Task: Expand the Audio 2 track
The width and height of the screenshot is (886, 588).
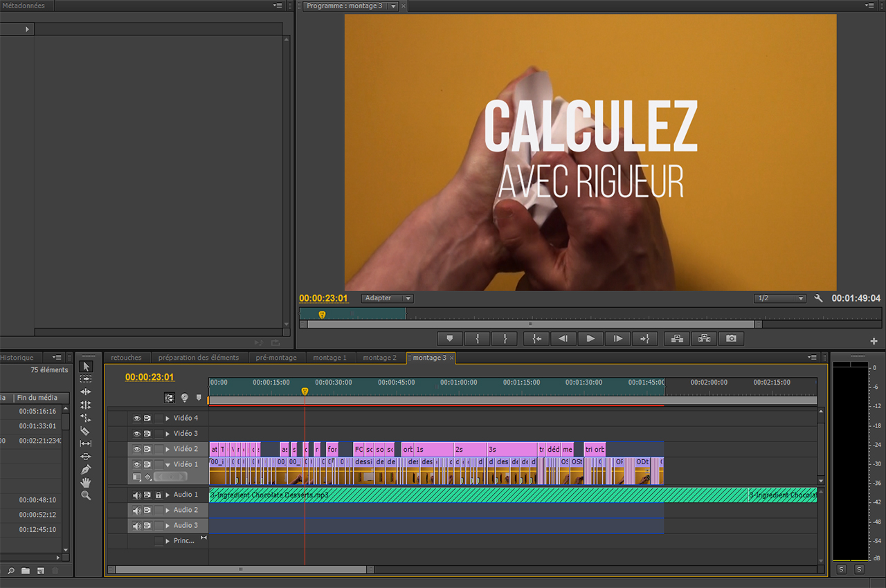Action: click(168, 511)
